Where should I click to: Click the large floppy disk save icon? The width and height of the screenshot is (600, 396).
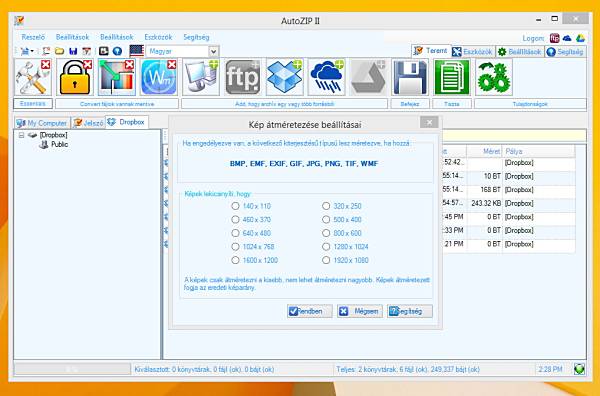[x=410, y=77]
